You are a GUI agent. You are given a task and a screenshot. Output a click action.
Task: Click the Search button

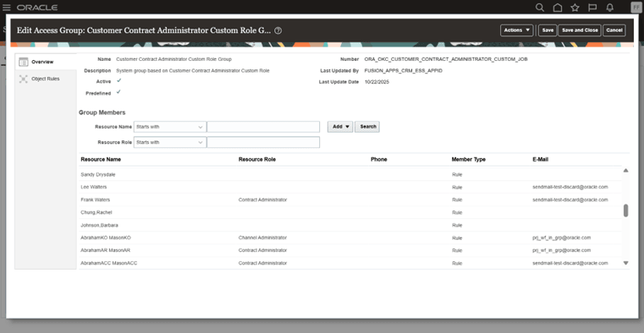[367, 127]
